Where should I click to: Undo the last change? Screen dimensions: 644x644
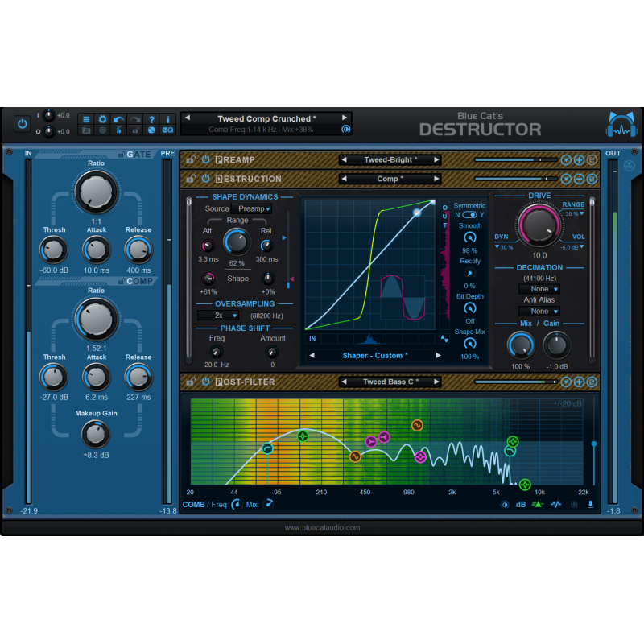[118, 119]
